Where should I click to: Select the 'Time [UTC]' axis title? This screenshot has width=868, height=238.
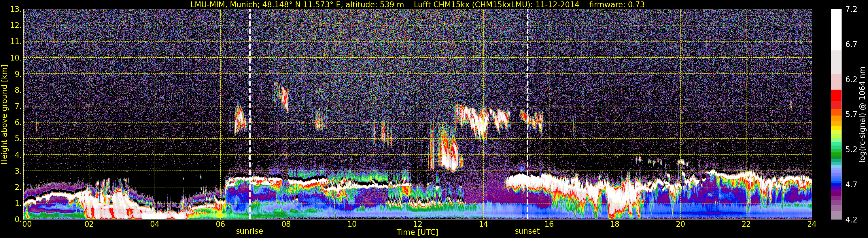417,232
